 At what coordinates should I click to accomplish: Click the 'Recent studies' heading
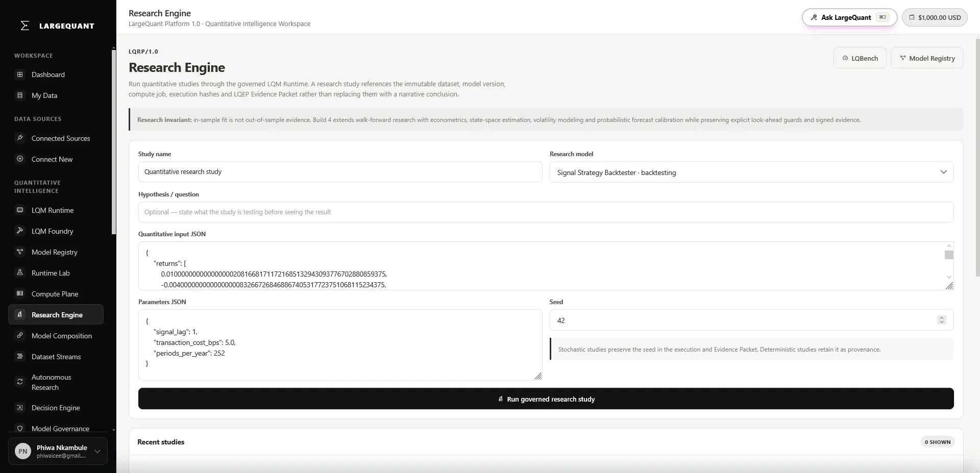coord(161,442)
